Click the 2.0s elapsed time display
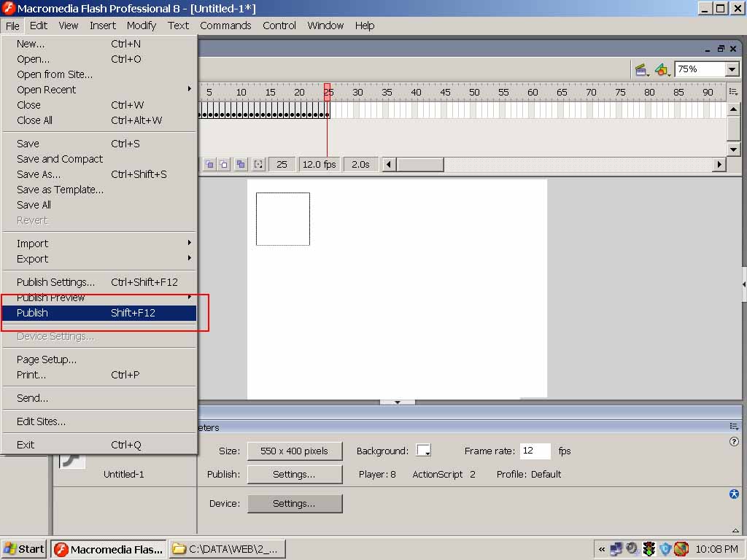The image size is (747, 560). point(360,164)
